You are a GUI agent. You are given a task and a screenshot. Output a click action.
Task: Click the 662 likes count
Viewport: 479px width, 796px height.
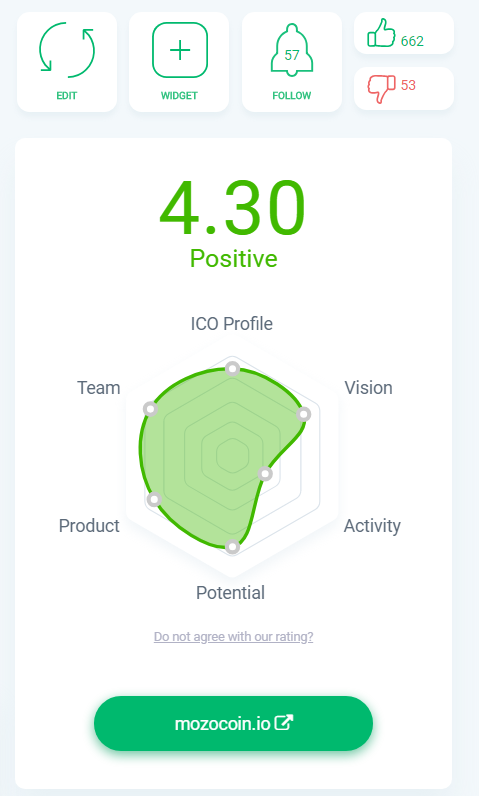click(x=412, y=41)
